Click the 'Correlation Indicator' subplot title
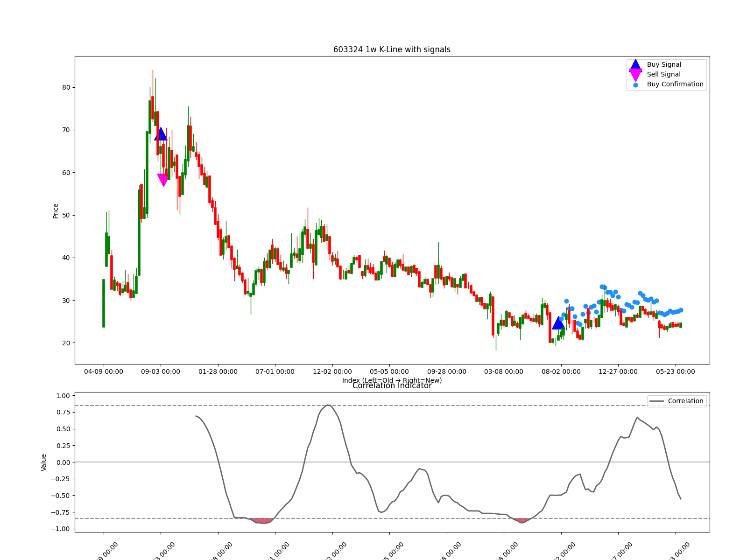Image resolution: width=747 pixels, height=560 pixels. click(x=392, y=385)
